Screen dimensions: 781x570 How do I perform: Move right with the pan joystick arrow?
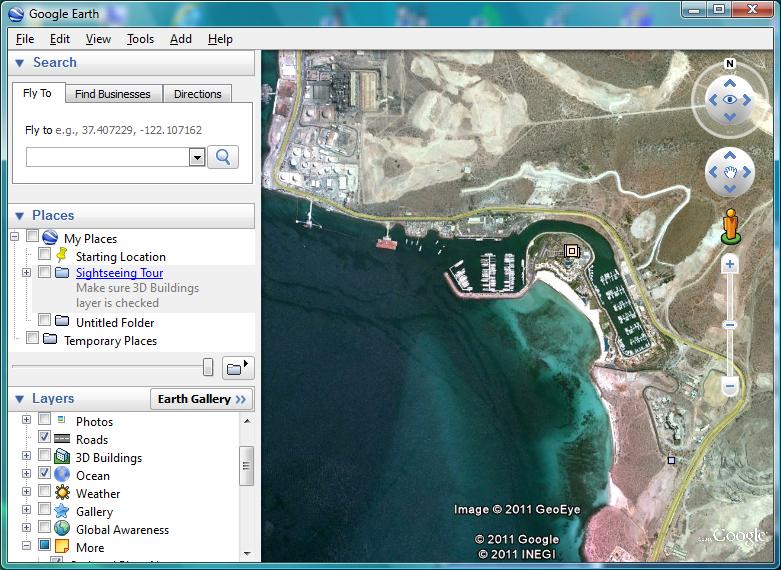coord(747,172)
